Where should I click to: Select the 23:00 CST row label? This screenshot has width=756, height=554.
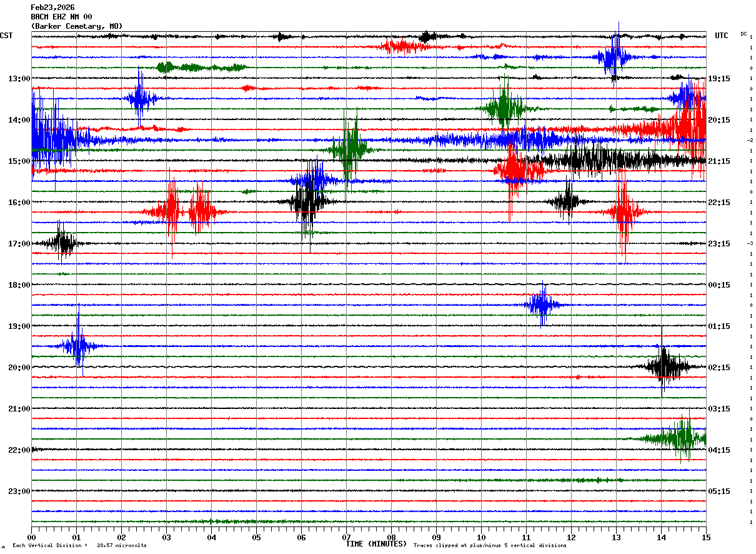(19, 491)
